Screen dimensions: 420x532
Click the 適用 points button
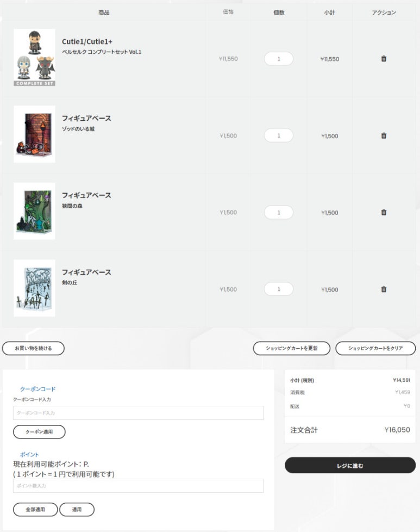point(77,509)
